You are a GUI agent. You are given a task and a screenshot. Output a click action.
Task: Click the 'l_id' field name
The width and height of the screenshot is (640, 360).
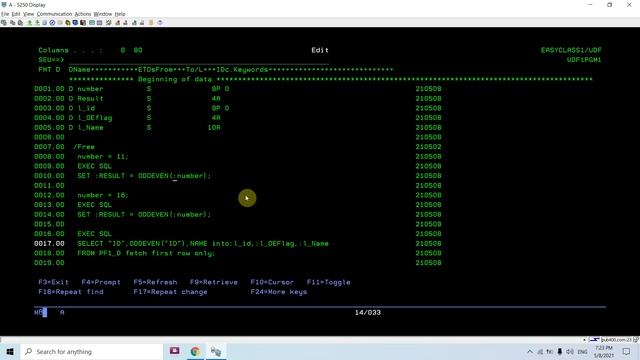point(86,108)
